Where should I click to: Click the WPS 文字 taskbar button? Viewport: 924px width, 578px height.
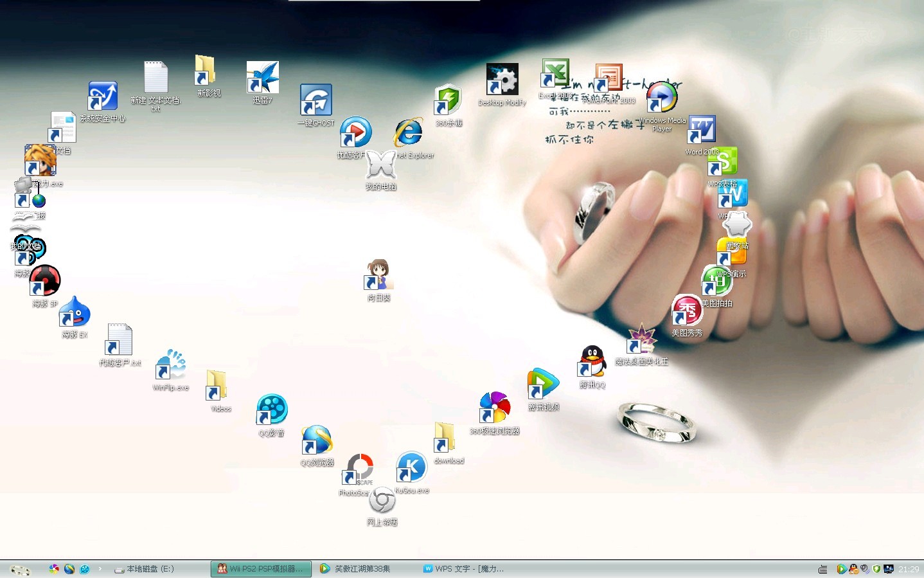pos(464,569)
